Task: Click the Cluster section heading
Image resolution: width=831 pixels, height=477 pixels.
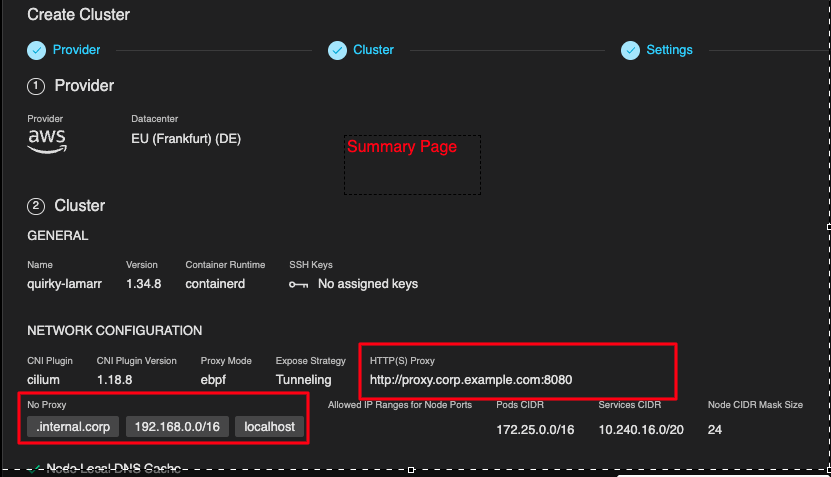Action: click(79, 206)
